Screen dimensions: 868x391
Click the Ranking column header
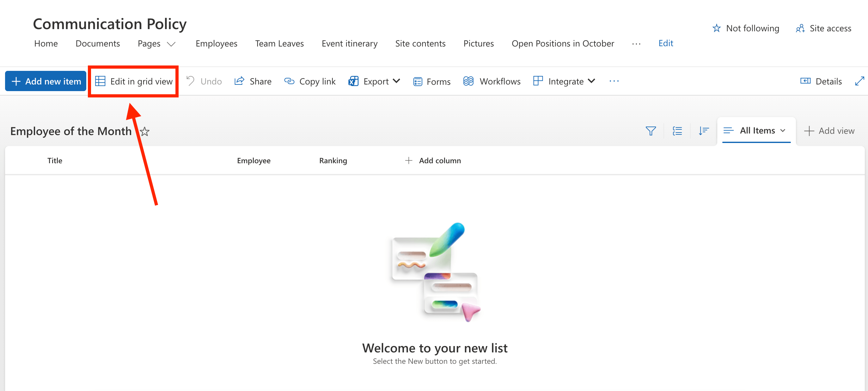(333, 161)
